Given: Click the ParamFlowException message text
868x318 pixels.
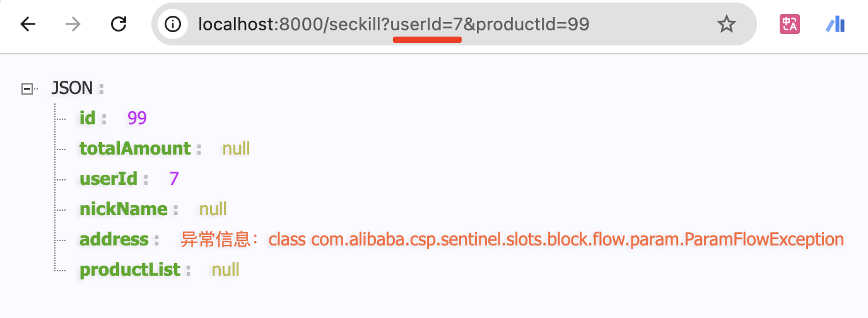Looking at the screenshot, I should tap(512, 240).
